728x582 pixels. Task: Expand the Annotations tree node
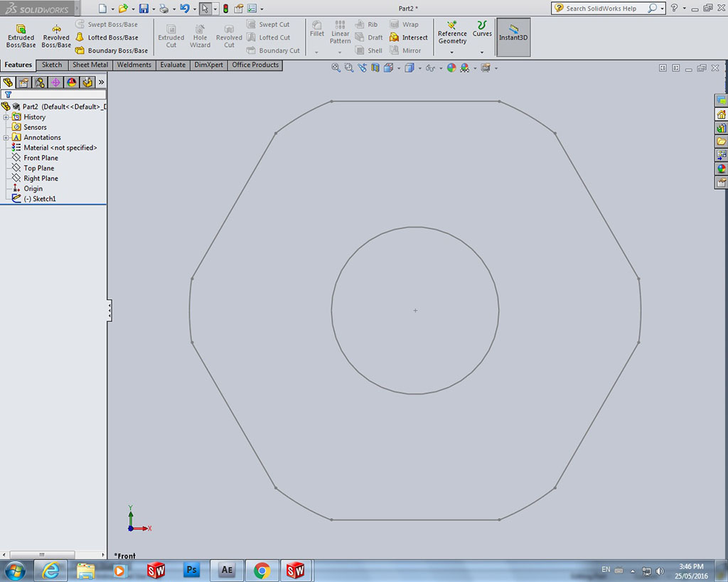coord(6,138)
